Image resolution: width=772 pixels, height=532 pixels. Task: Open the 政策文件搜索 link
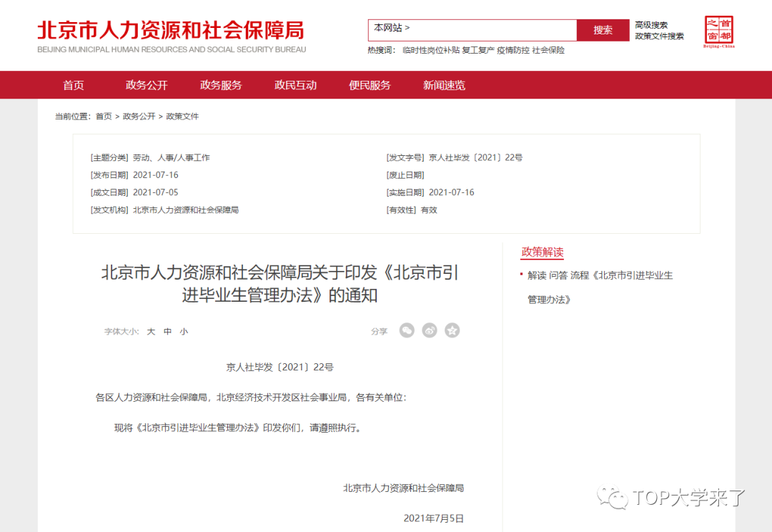click(659, 36)
